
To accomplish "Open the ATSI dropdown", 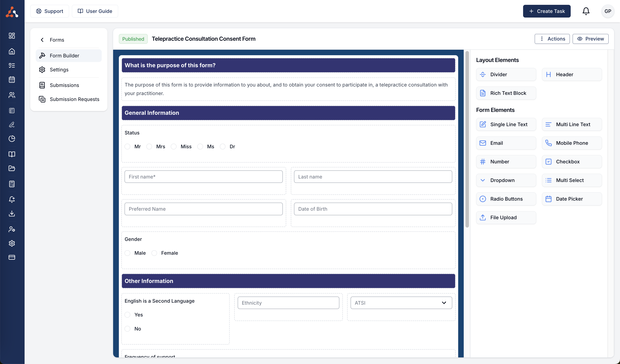I will click(401, 303).
